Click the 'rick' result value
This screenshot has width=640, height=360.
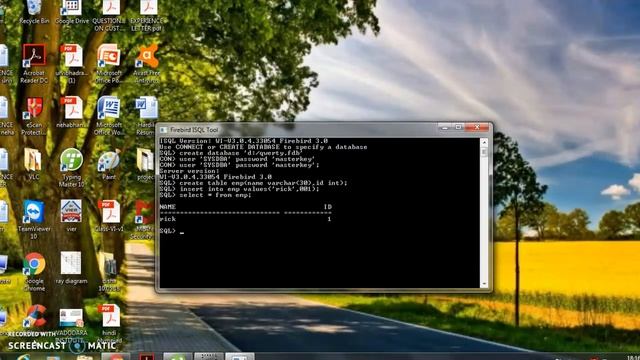(x=168, y=219)
